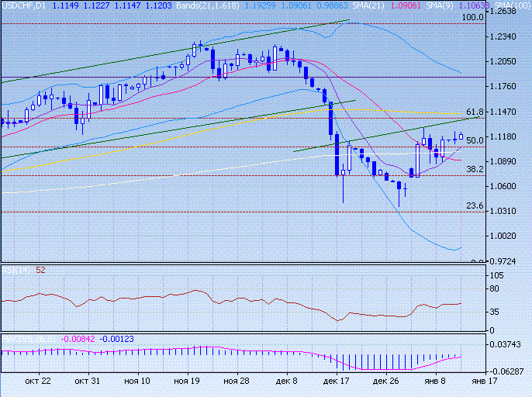Select the ноя 10 date on time axis
Image resolution: width=532 pixels, height=397 pixels.
pos(136,381)
